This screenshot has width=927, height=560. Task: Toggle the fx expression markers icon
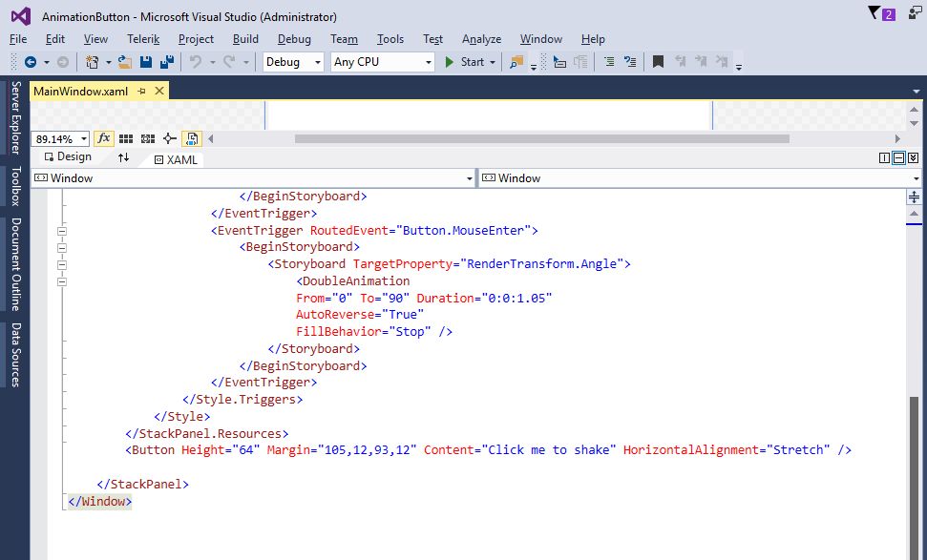(104, 138)
